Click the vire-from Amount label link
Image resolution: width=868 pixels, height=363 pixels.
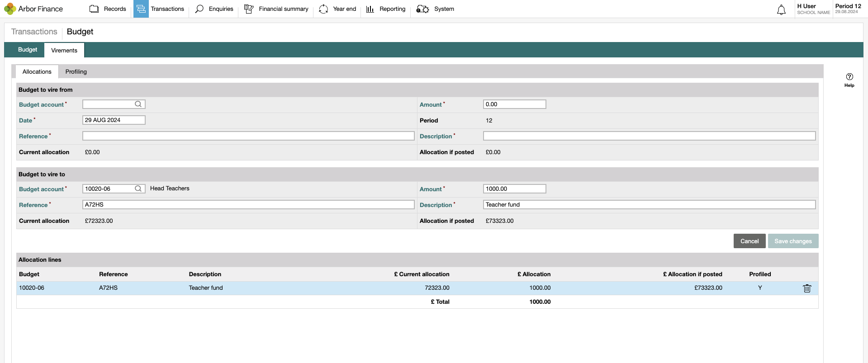click(x=431, y=104)
